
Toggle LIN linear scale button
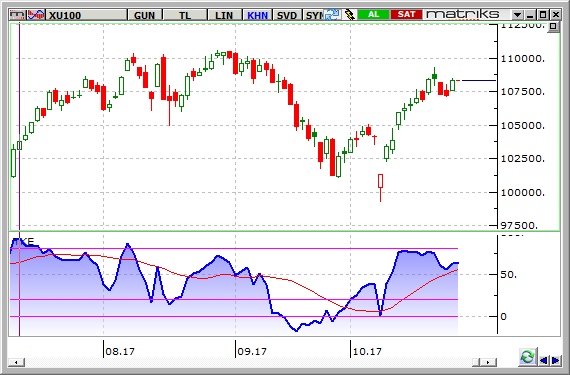224,15
